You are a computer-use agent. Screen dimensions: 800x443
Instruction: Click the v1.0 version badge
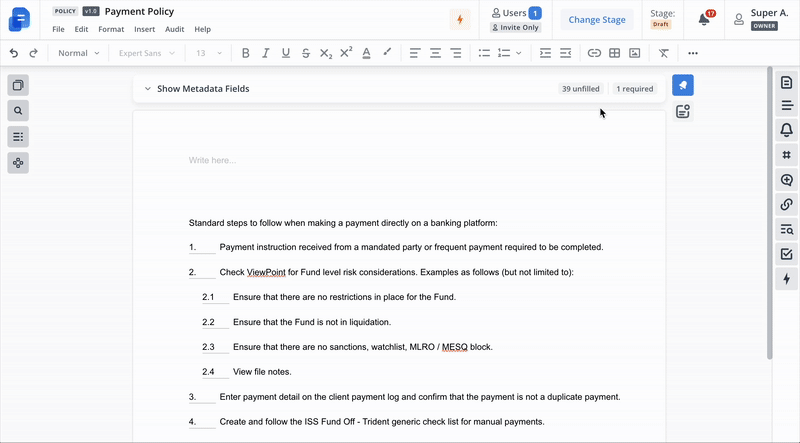coord(91,11)
